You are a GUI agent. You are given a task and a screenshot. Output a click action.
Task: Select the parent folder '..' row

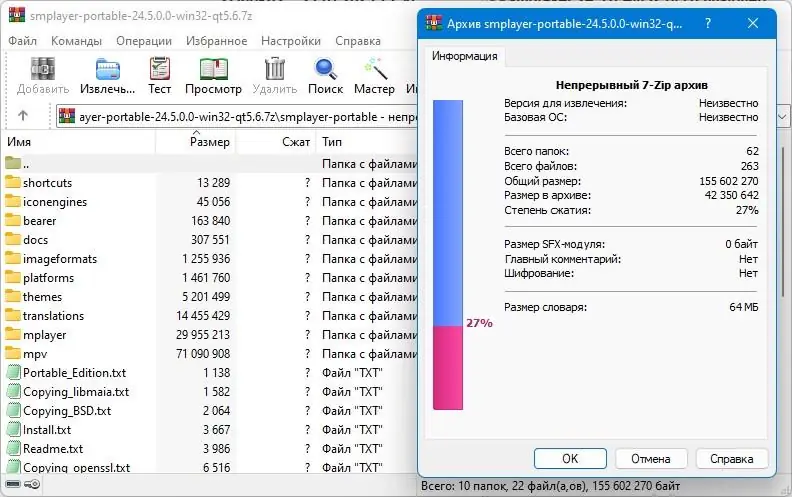(211, 164)
